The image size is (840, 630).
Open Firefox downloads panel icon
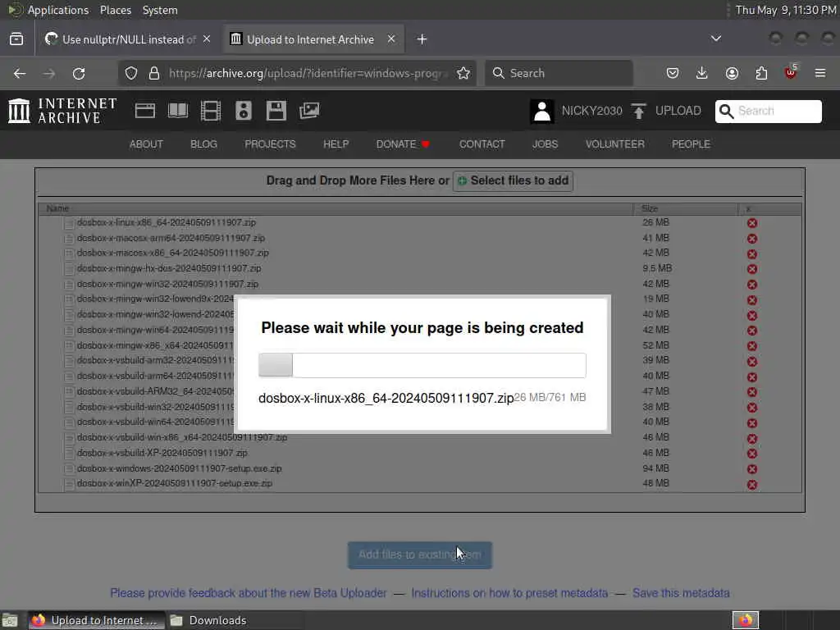702,73
